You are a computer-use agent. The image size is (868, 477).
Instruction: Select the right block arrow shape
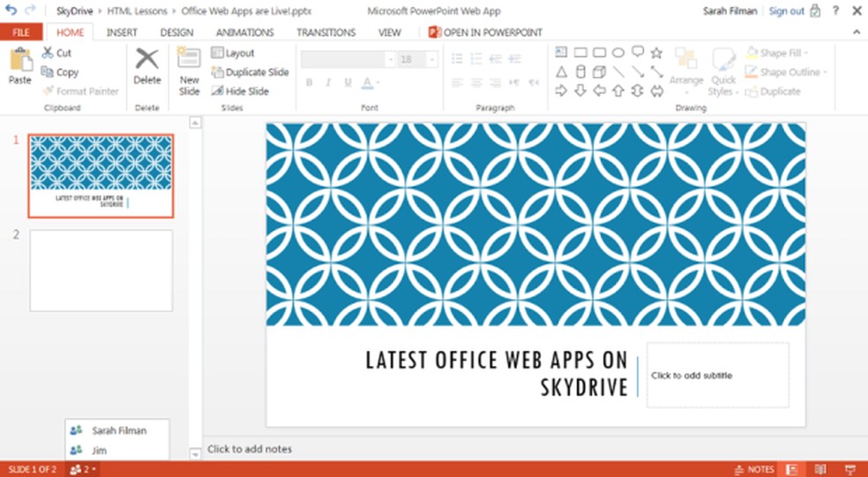click(x=561, y=91)
